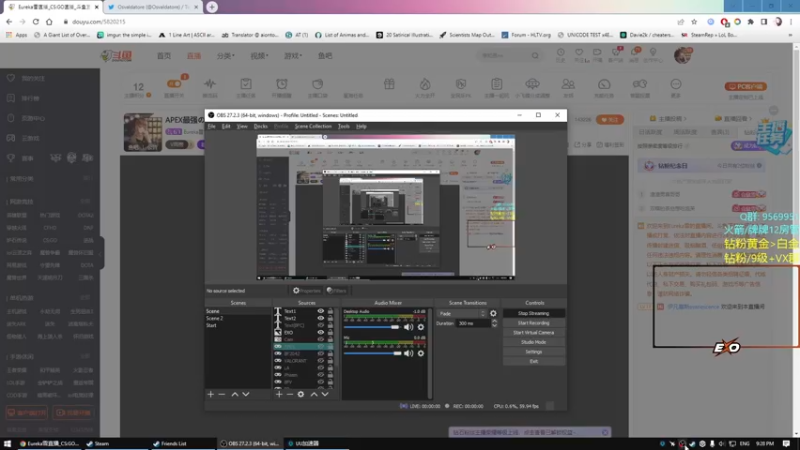The height and width of the screenshot is (450, 800).
Task: Click Douyu logo in site header
Action: tap(117, 56)
